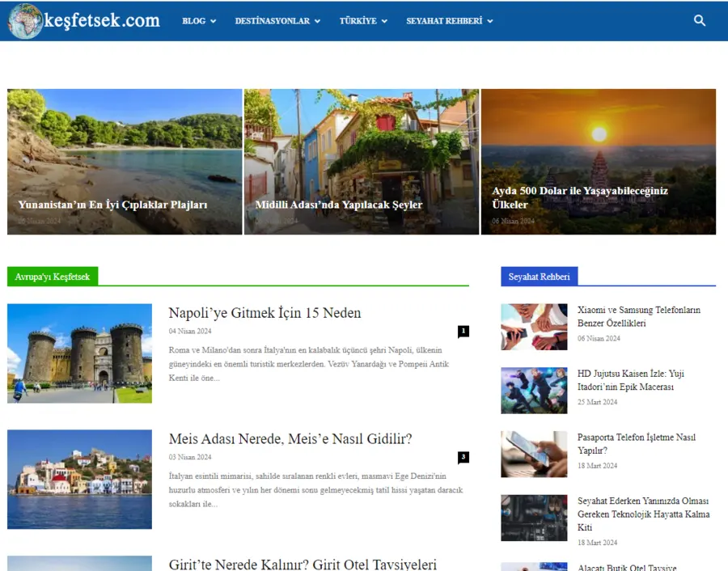The width and height of the screenshot is (728, 571).
Task: Open Meis Adası Nerede article title
Action: click(x=290, y=438)
